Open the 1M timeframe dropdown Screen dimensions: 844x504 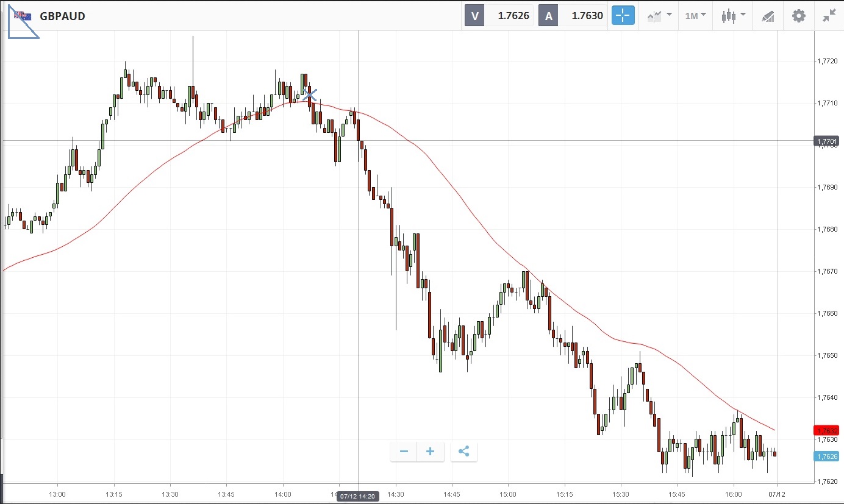695,16
